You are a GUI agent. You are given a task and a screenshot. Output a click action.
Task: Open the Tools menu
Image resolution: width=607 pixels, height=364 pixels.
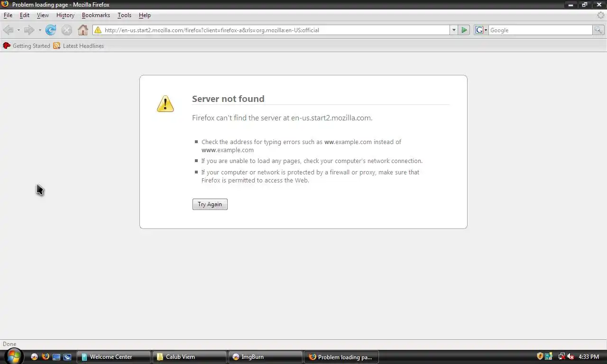tap(124, 15)
